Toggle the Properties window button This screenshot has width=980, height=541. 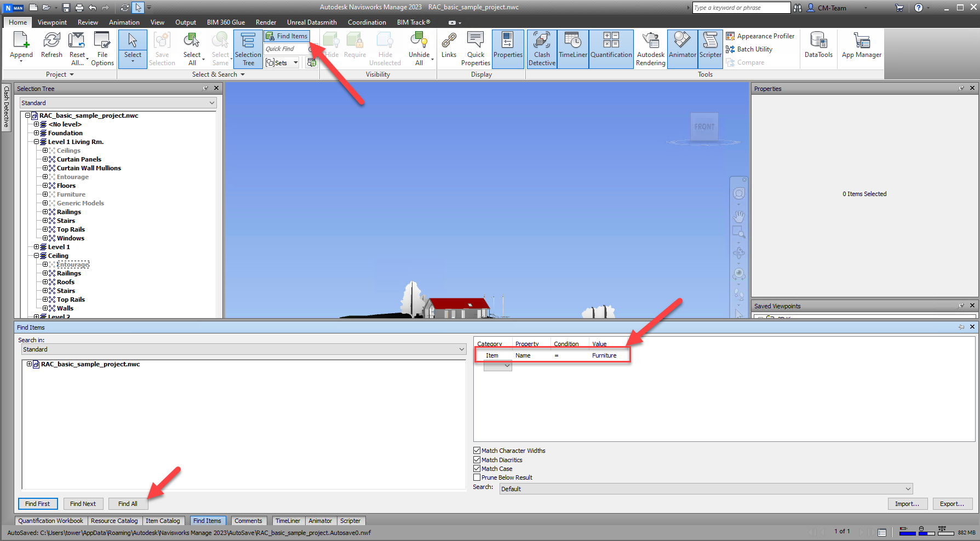[x=508, y=48]
